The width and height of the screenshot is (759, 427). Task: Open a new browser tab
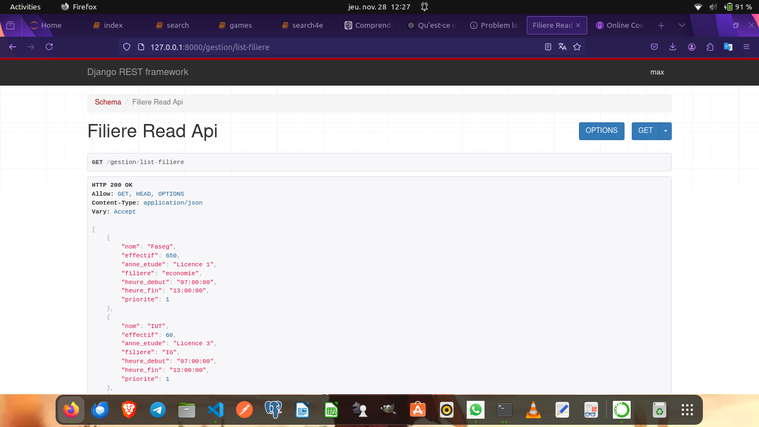click(661, 25)
